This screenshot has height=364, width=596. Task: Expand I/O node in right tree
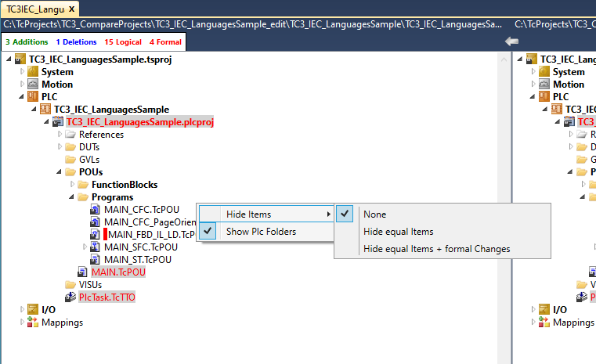pos(533,309)
